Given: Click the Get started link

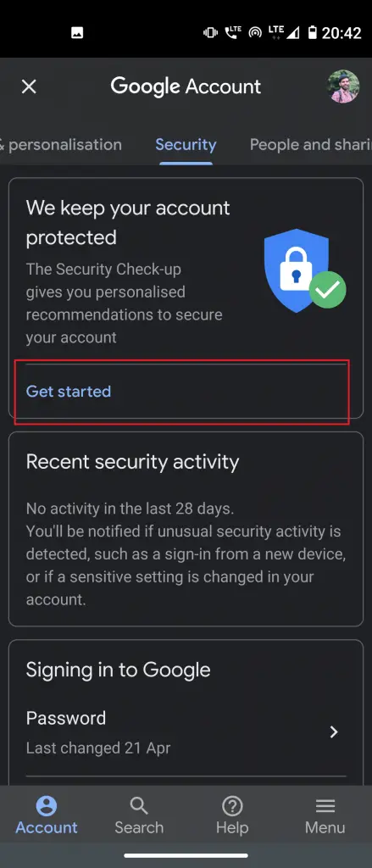Looking at the screenshot, I should [69, 392].
